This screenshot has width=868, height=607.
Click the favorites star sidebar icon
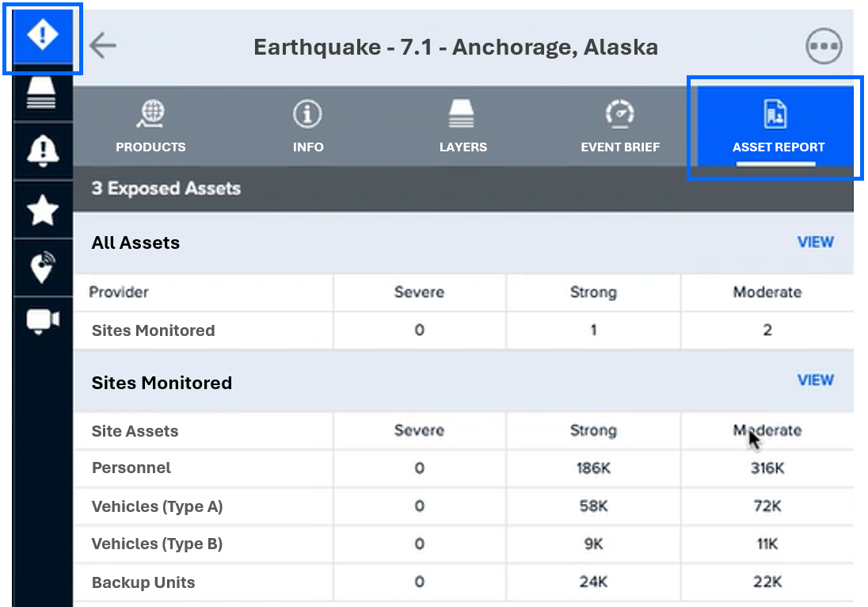(x=42, y=210)
